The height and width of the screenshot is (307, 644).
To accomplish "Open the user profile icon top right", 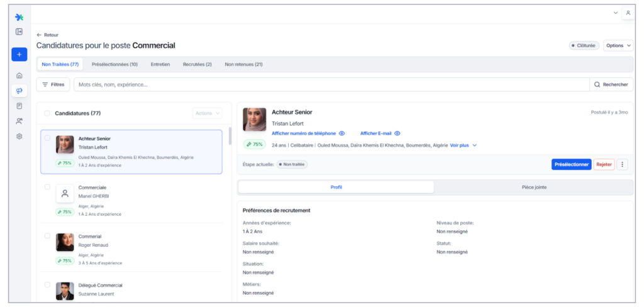I will 628,13.
